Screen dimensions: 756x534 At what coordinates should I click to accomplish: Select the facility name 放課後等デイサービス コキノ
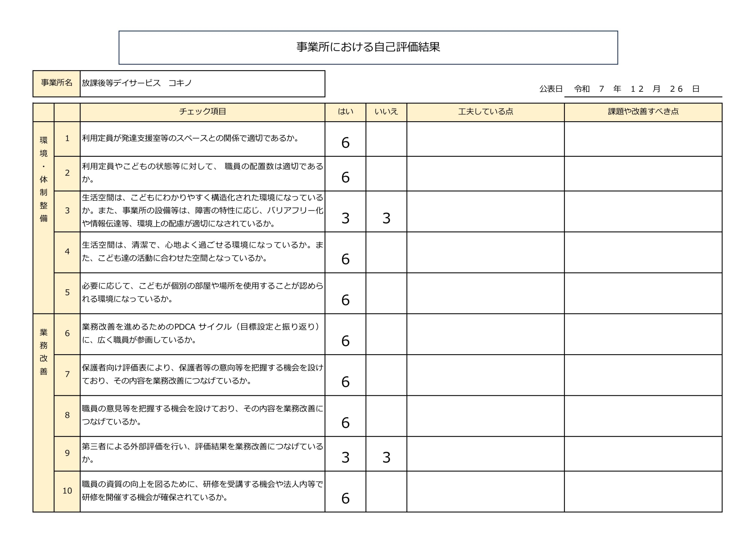[137, 83]
